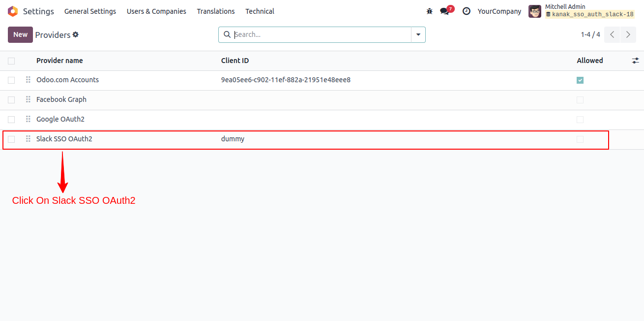Viewport: 644px width, 321px height.
Task: Select the Odoo.com Accounts row checkbox
Action: point(11,80)
